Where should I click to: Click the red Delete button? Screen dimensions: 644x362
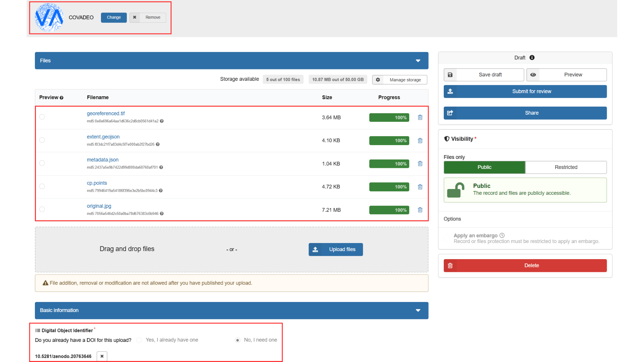pos(525,265)
